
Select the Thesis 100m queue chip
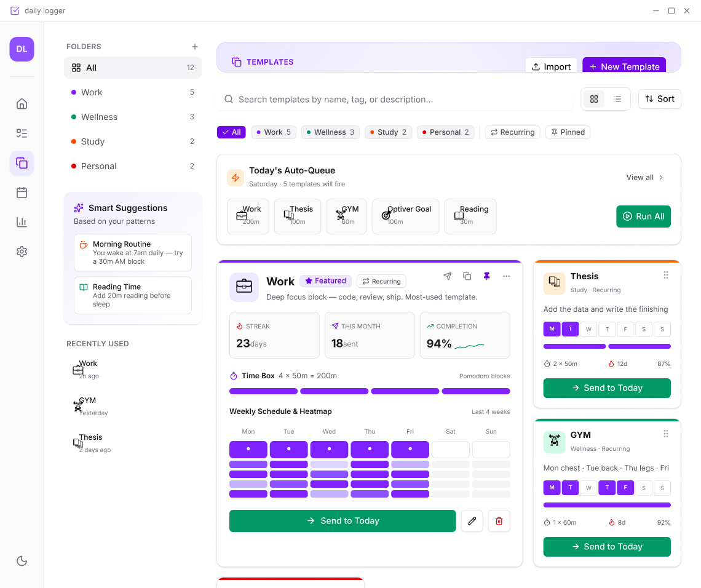tap(297, 217)
